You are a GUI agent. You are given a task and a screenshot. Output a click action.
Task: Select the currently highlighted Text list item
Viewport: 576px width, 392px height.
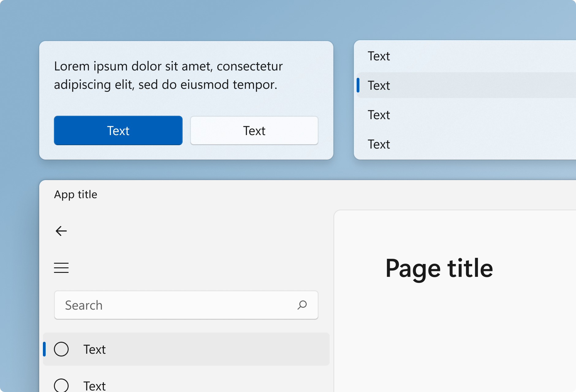379,86
